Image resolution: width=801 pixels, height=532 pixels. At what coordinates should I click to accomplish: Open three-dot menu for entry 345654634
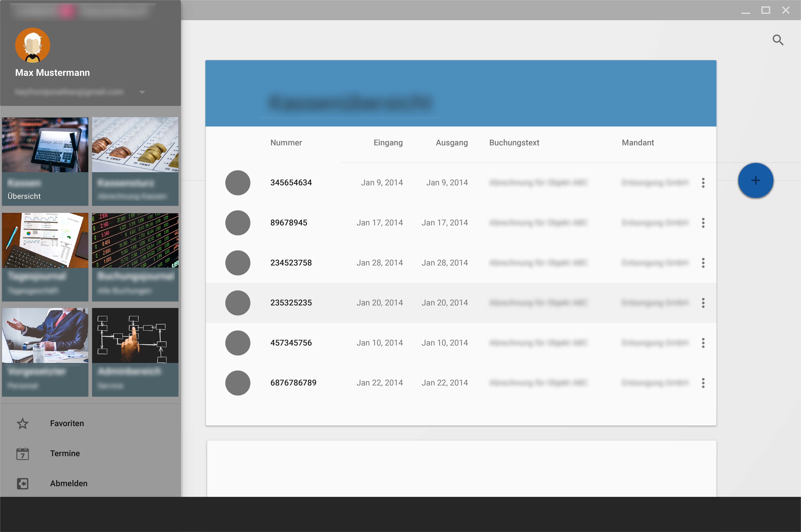click(703, 183)
